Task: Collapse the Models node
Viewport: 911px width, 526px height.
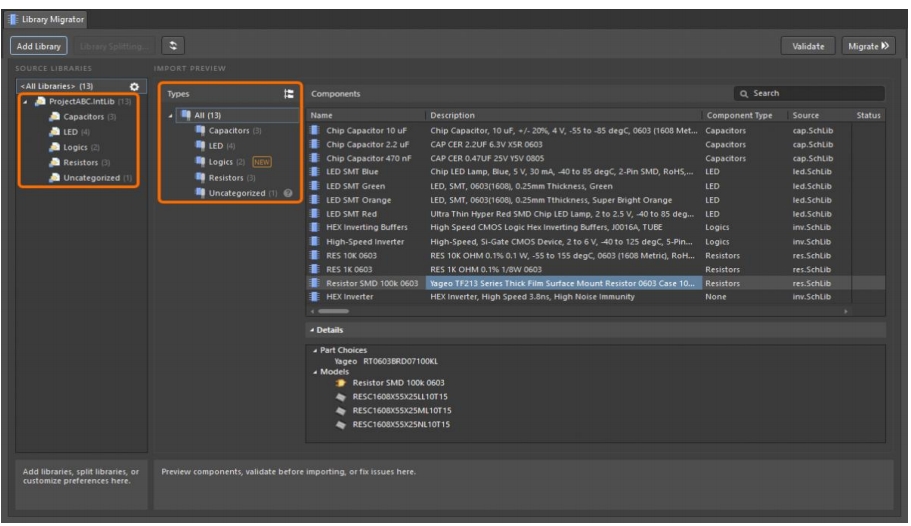Action: coord(315,372)
